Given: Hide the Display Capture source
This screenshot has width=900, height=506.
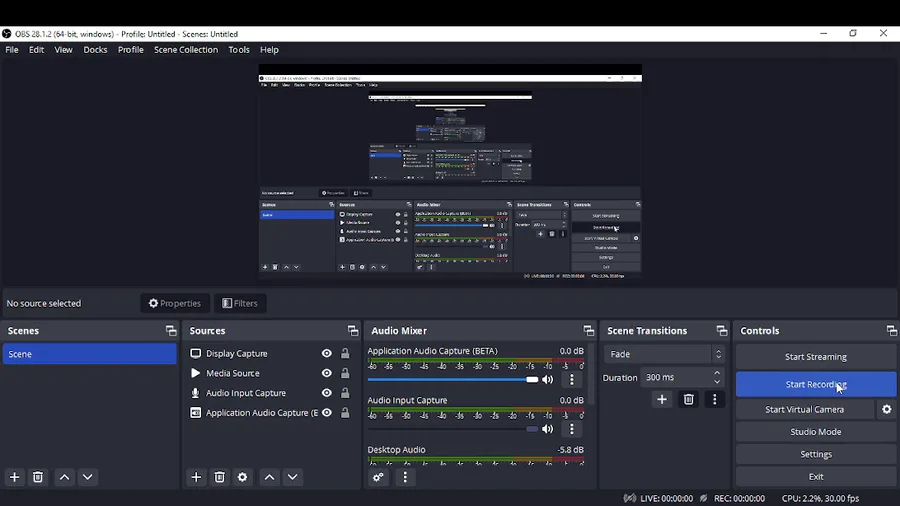Looking at the screenshot, I should [327, 353].
